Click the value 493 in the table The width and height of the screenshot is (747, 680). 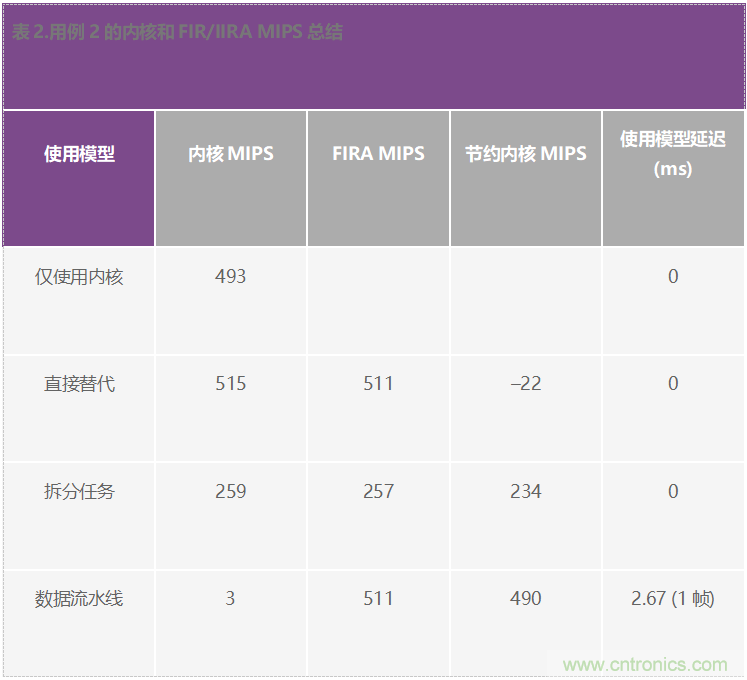point(231,277)
